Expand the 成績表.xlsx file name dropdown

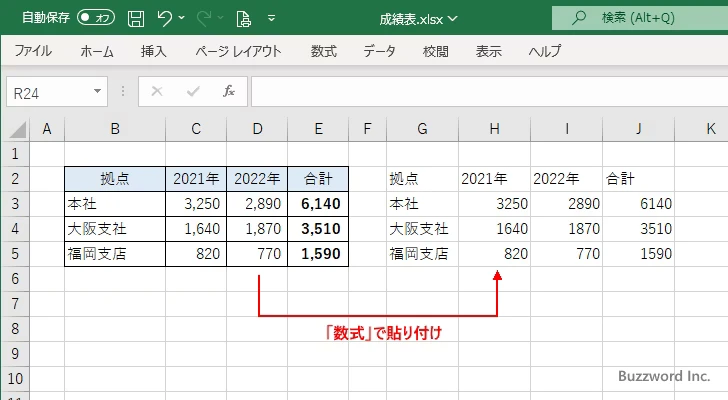click(454, 17)
